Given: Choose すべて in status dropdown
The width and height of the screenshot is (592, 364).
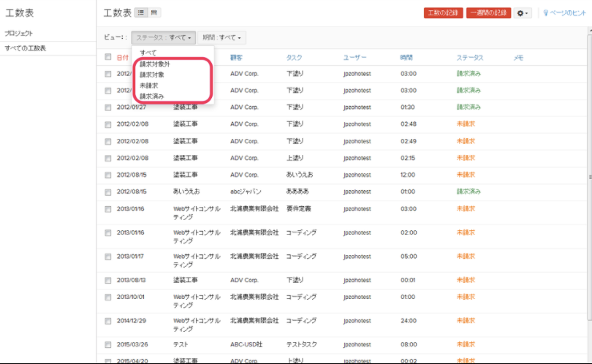Looking at the screenshot, I should click(x=148, y=53).
